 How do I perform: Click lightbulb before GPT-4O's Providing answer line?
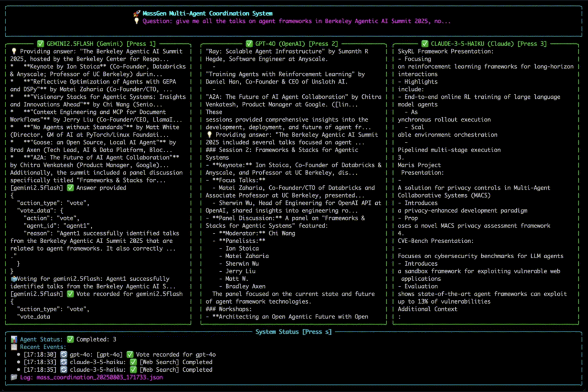click(x=209, y=135)
